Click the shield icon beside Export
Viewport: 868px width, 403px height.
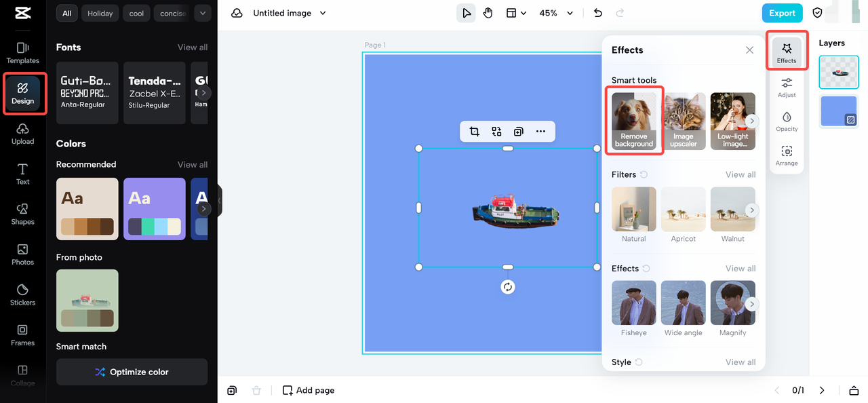point(817,13)
